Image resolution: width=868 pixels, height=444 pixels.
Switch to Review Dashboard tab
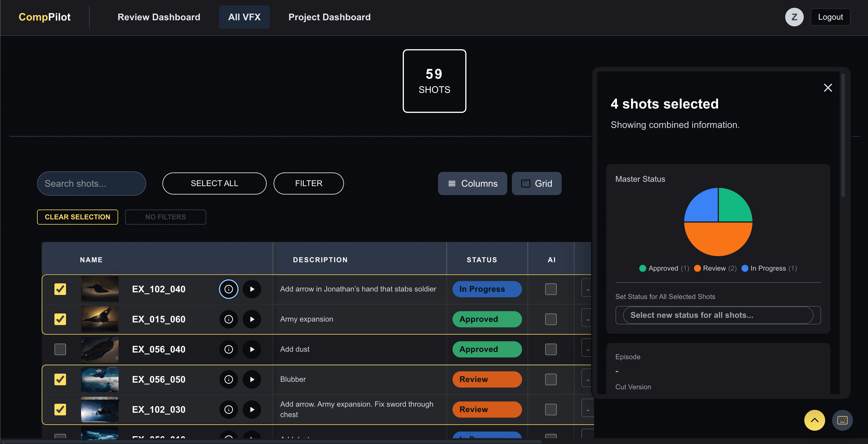click(x=159, y=17)
